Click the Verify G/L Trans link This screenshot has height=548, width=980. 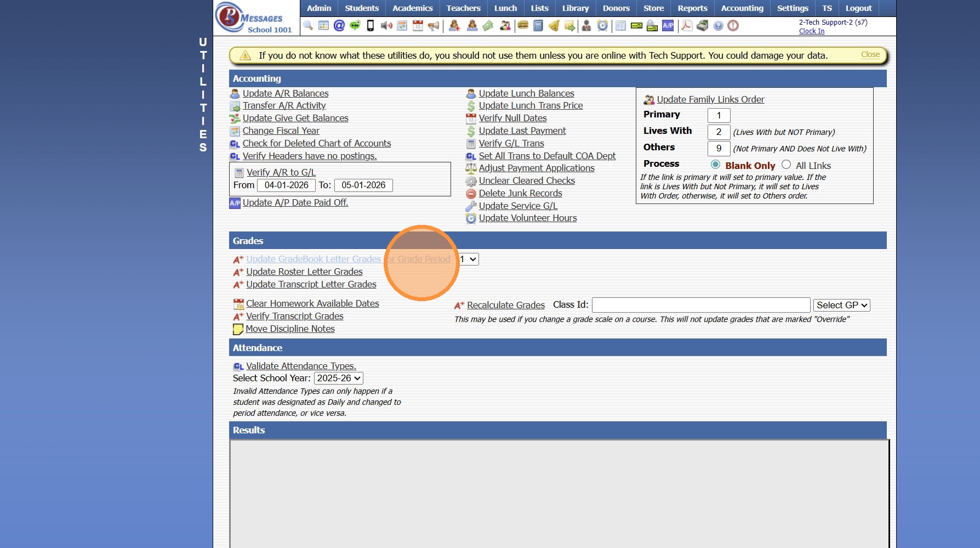pos(511,143)
